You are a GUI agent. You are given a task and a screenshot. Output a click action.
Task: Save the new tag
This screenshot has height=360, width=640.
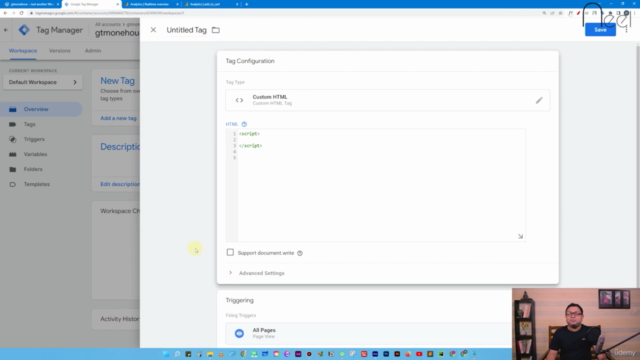pyautogui.click(x=600, y=30)
